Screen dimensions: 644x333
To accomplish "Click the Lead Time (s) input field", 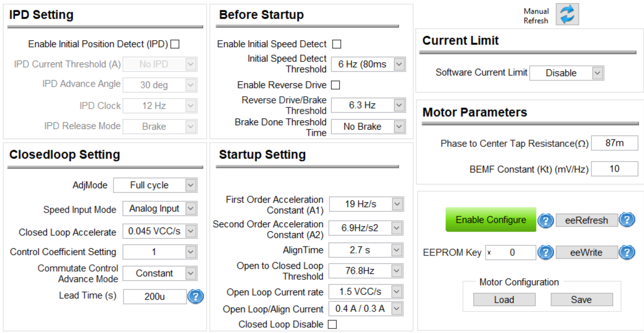I will pos(154,296).
